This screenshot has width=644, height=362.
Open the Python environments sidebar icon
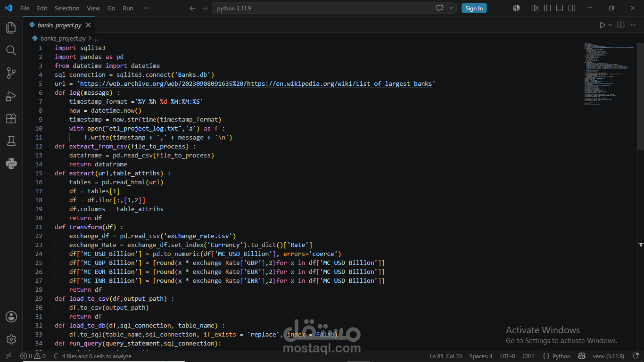point(11,164)
